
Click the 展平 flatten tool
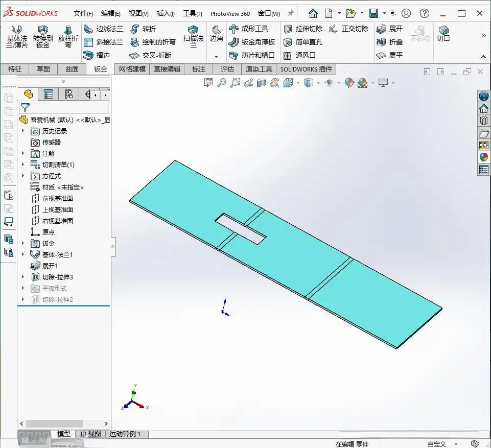[389, 55]
